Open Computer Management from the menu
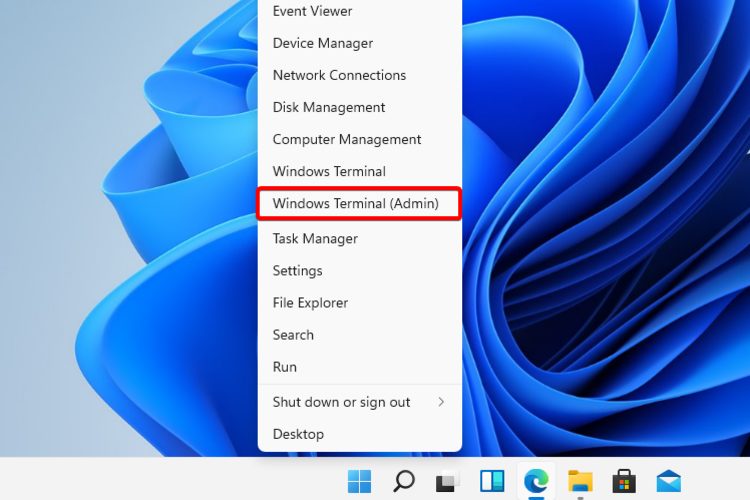This screenshot has height=500, width=750. 346,139
